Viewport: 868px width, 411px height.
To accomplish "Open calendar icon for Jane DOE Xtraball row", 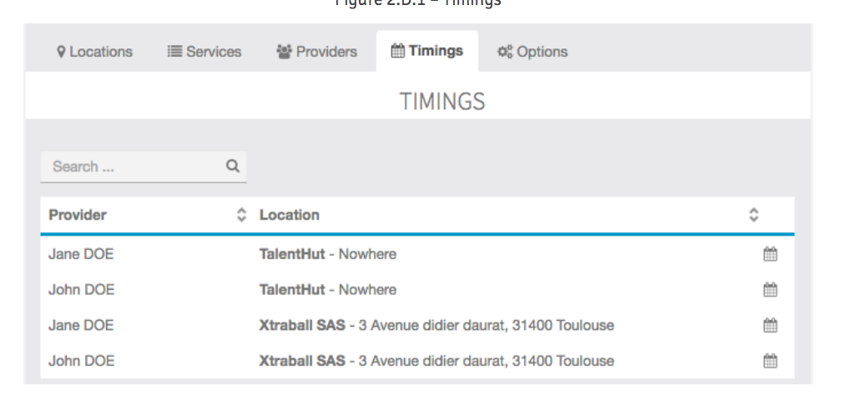I will [x=770, y=325].
